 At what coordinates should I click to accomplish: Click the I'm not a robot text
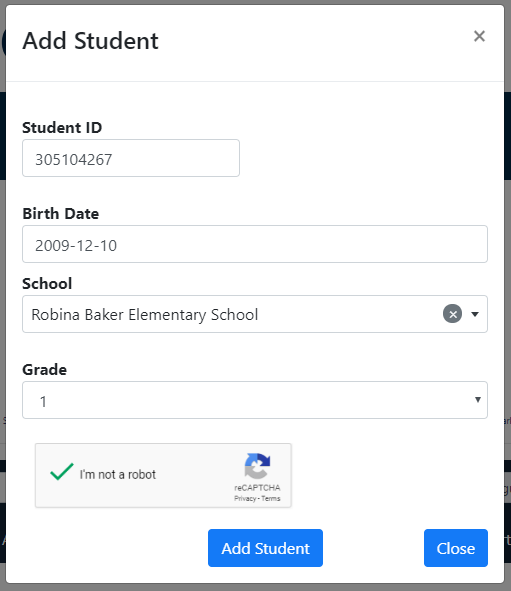(x=118, y=475)
